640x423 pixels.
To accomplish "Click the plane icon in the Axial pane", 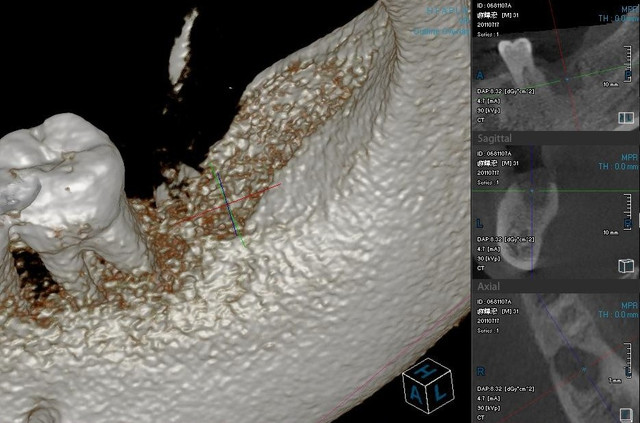I will pos(626,413).
